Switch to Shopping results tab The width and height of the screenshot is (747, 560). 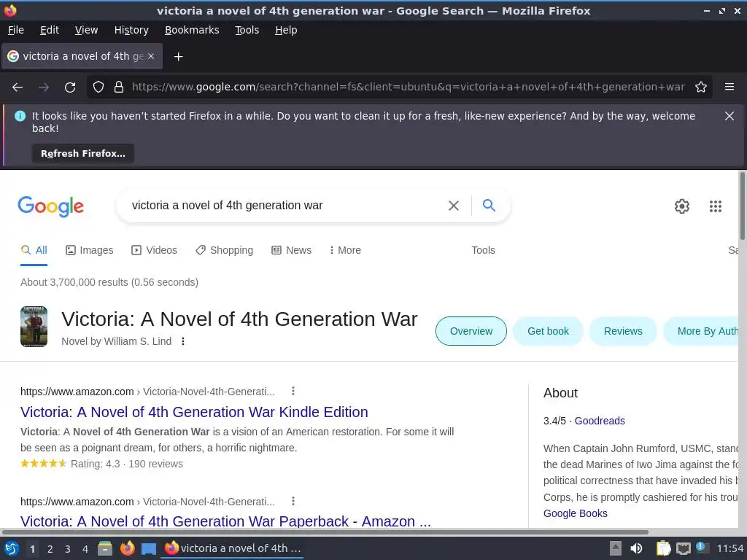tap(224, 251)
